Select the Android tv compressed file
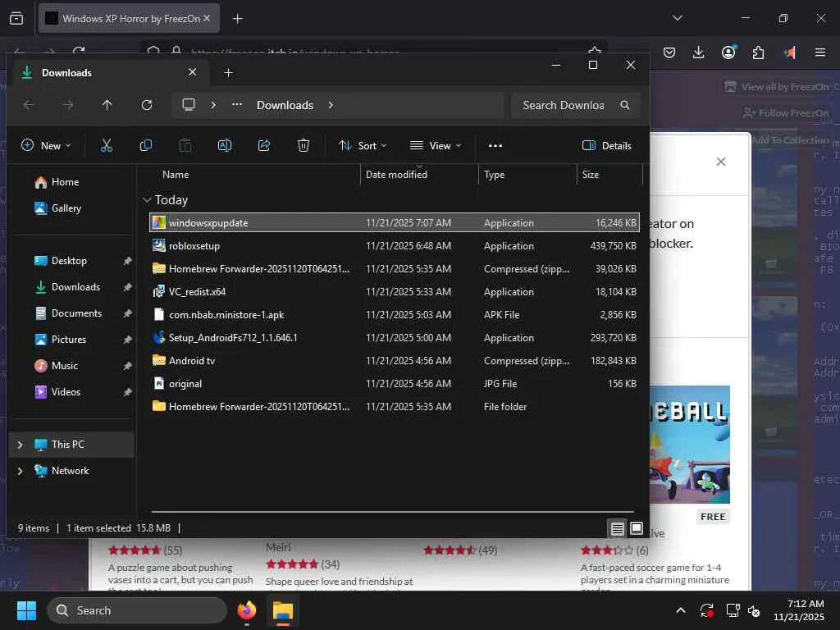The height and width of the screenshot is (630, 840). [x=395, y=361]
